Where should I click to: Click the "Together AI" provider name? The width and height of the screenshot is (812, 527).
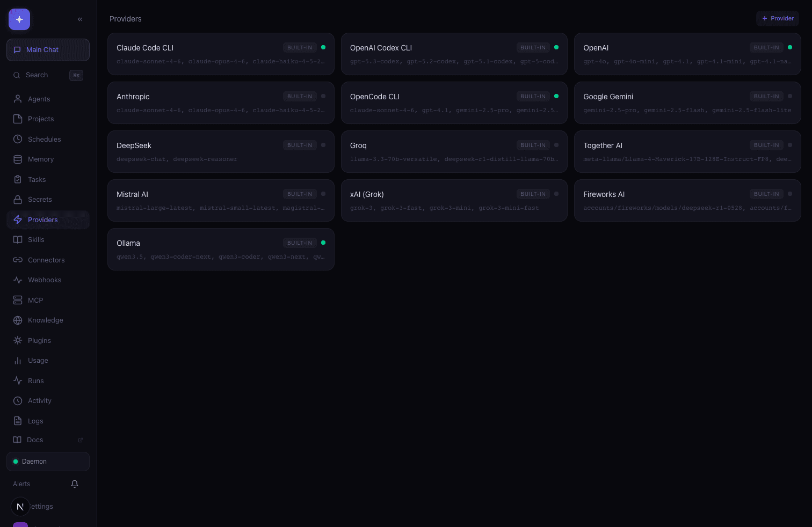point(603,145)
